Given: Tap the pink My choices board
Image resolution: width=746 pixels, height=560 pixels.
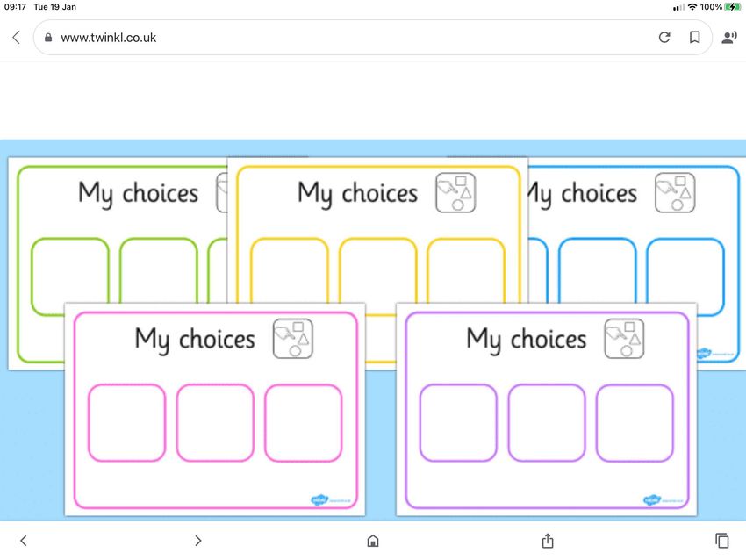Looking at the screenshot, I should 215,409.
